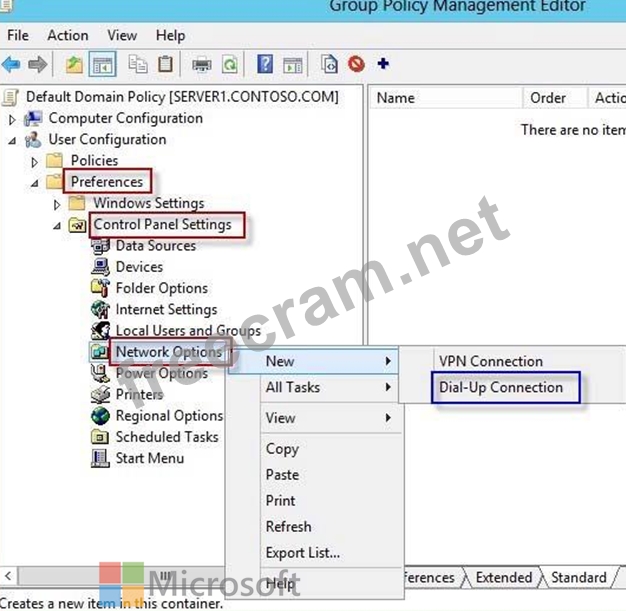Click the green Refresh toolbar icon
Viewport: 626px width, 611px height.
click(x=230, y=64)
